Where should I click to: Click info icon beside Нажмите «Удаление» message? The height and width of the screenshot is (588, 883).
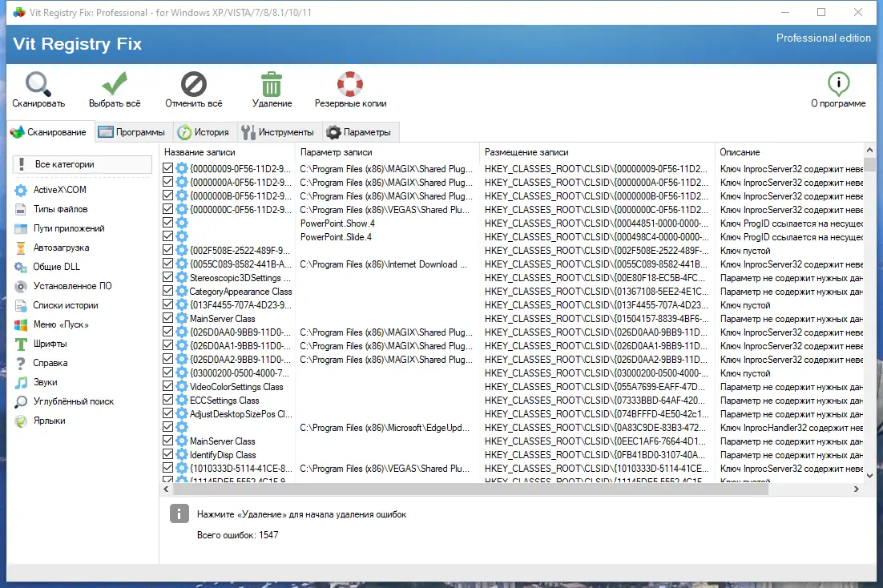pyautogui.click(x=179, y=513)
